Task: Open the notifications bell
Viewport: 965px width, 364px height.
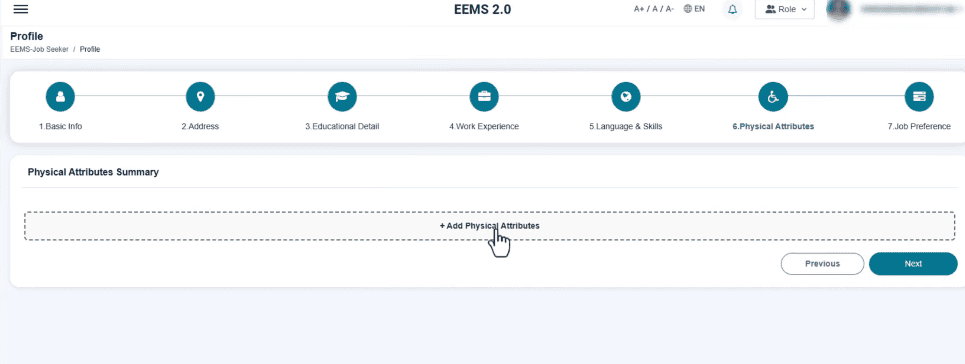Action: coord(732,9)
